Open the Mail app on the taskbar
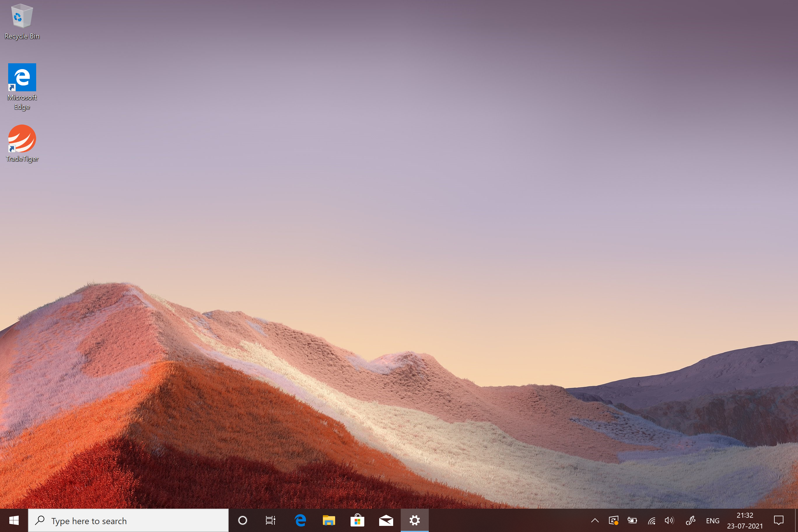The height and width of the screenshot is (532, 798). click(386, 520)
